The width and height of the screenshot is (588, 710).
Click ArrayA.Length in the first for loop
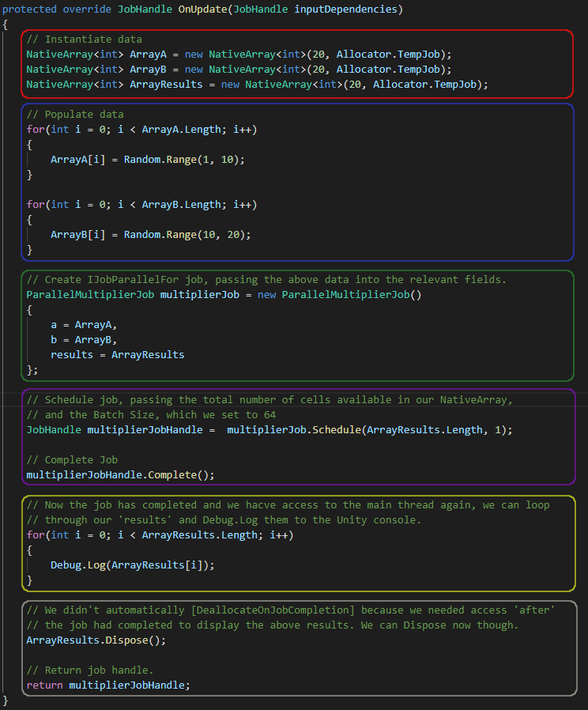click(x=181, y=130)
